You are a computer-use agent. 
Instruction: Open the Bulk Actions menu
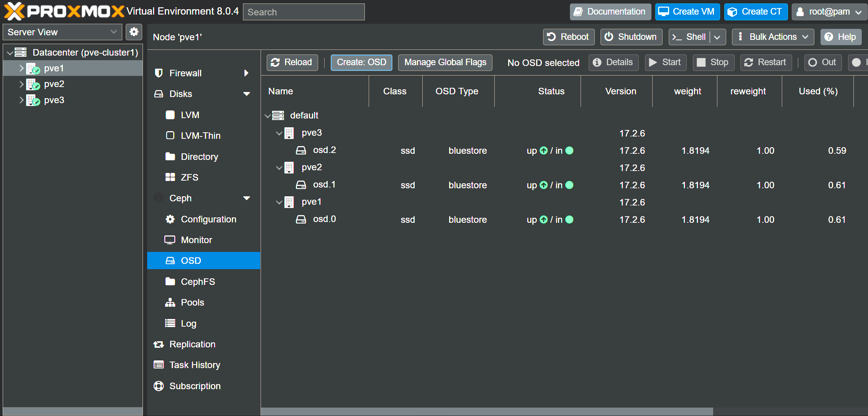[773, 37]
